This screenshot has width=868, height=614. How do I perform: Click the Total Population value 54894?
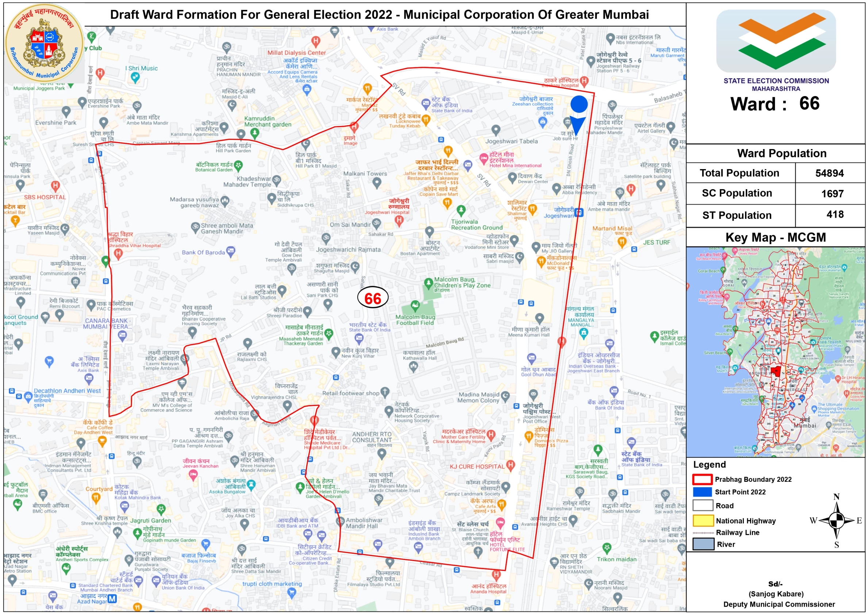pos(829,173)
